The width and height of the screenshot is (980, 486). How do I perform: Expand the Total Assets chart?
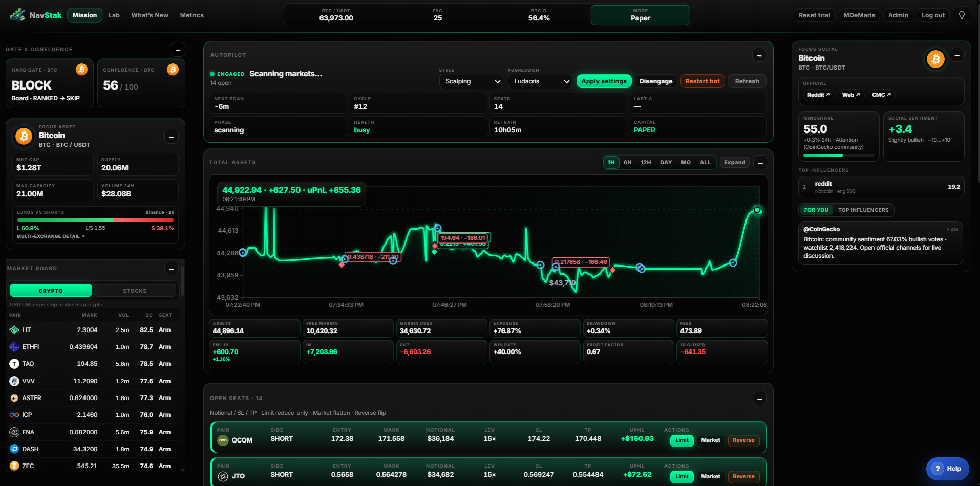pos(734,162)
